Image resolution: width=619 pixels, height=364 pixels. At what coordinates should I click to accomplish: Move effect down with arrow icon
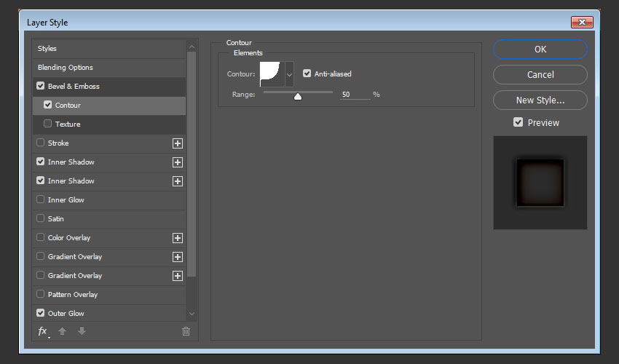click(82, 331)
